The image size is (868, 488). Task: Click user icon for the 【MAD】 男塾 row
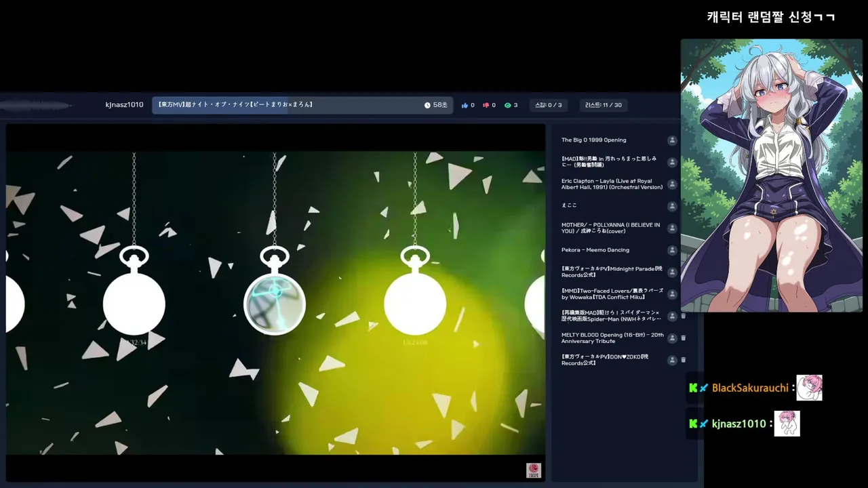[672, 162]
